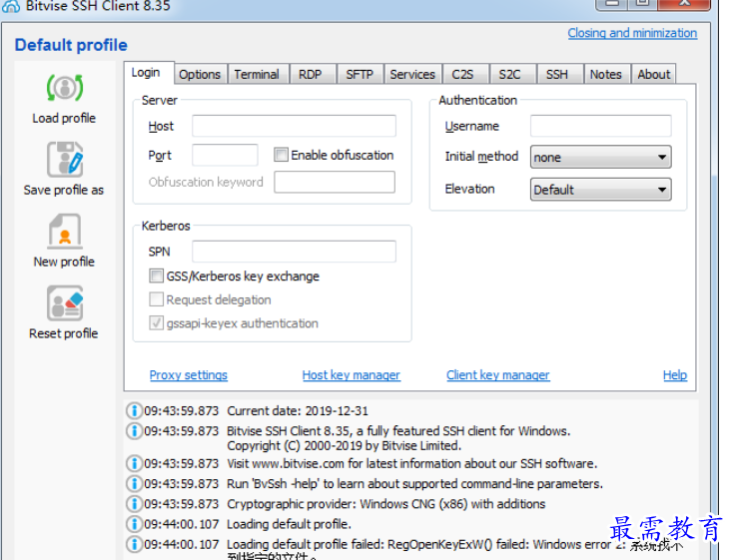The height and width of the screenshot is (560, 731).
Task: Open the Notes tab
Action: coord(606,74)
